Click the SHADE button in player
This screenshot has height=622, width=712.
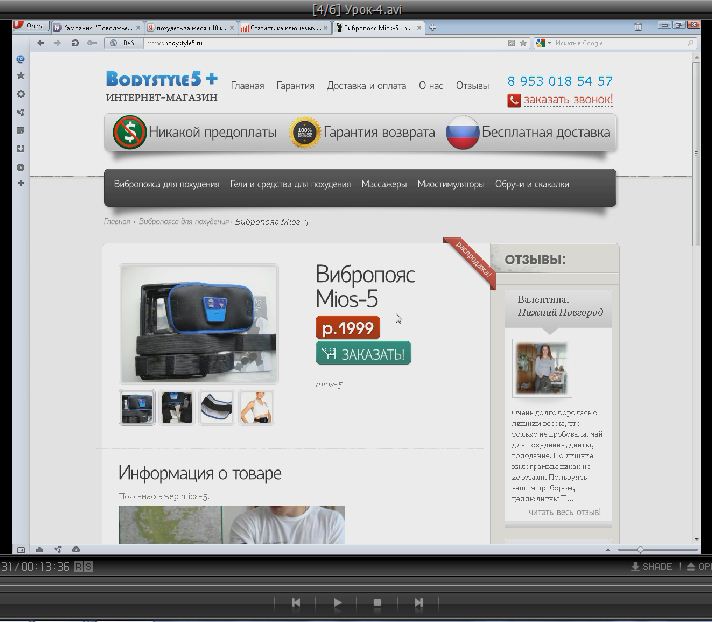tap(652, 567)
